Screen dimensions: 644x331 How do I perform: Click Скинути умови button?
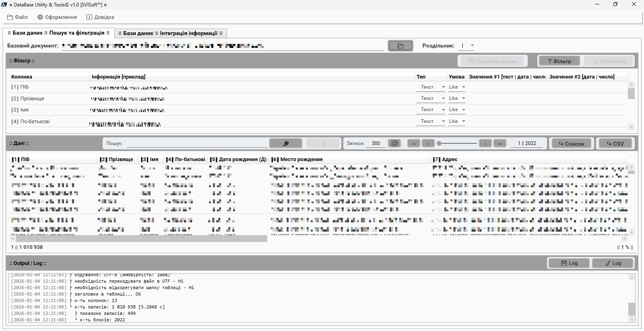[493, 61]
